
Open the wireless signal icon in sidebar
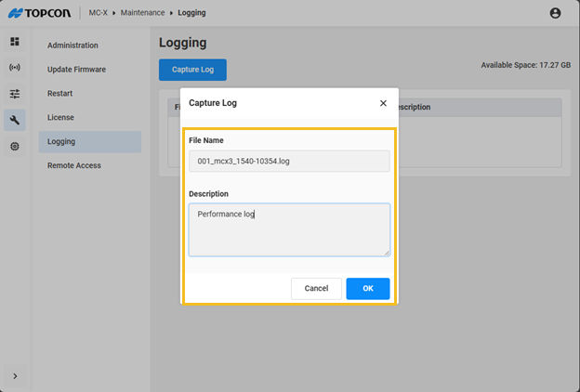tap(15, 67)
